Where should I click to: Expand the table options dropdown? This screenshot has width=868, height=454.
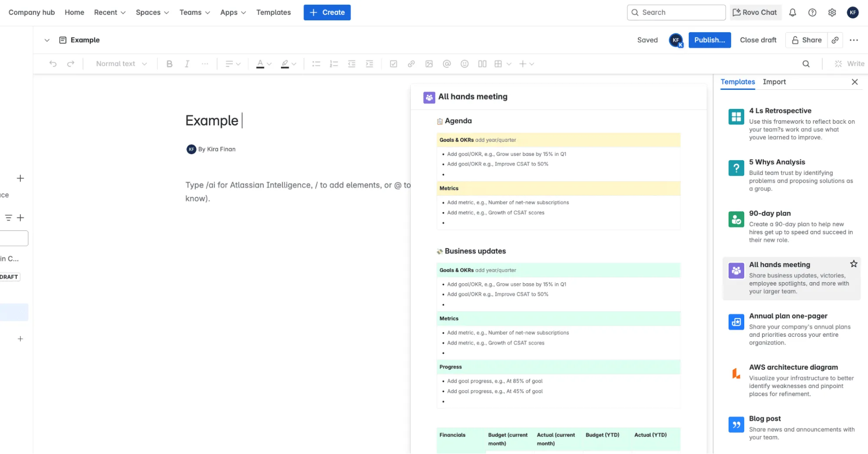(509, 64)
